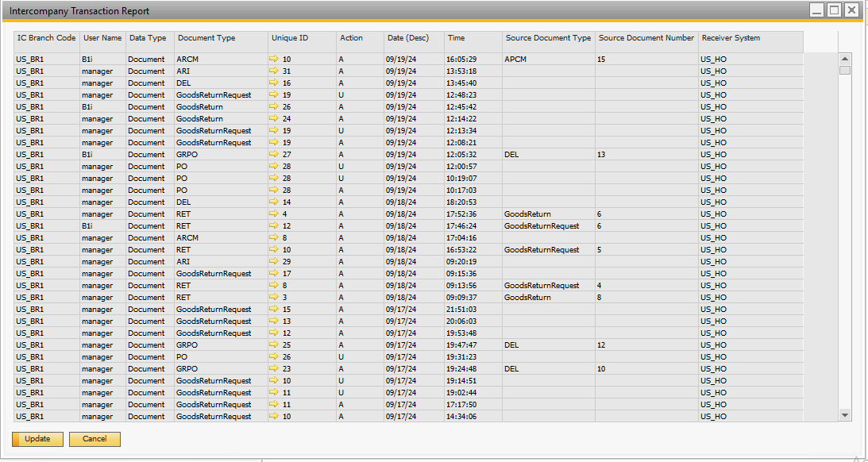Click the Cancel button
Image resolution: width=868 pixels, height=462 pixels.
point(95,439)
